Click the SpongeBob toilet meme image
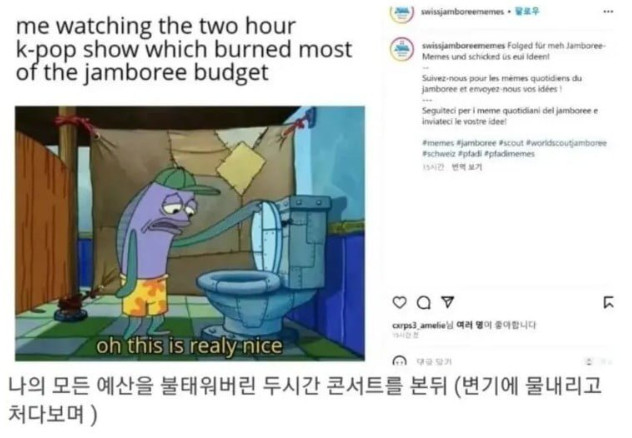This screenshot has height=438, width=632. pyautogui.click(x=190, y=233)
